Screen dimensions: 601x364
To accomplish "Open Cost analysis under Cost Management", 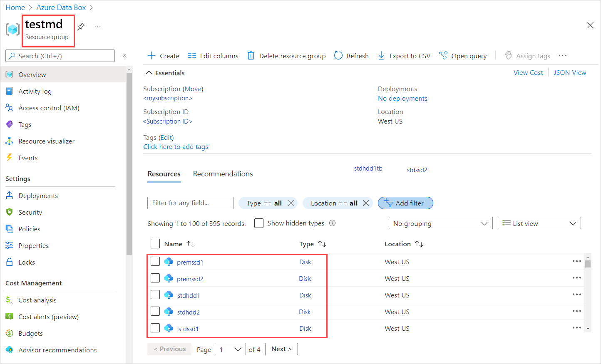I will coord(37,300).
